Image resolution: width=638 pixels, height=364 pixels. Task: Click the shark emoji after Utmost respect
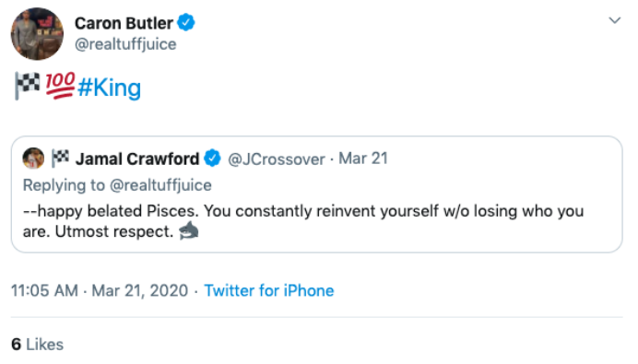pos(189,230)
